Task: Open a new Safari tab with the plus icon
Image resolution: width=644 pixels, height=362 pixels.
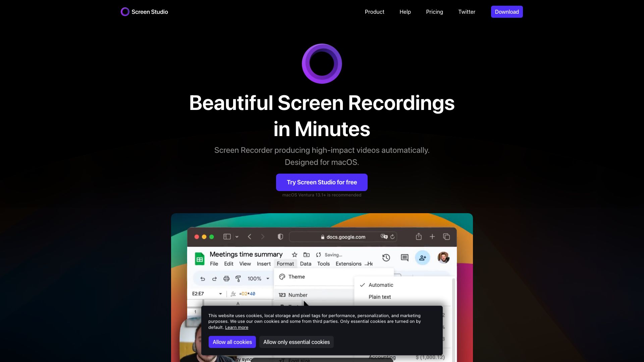Action: (x=432, y=236)
